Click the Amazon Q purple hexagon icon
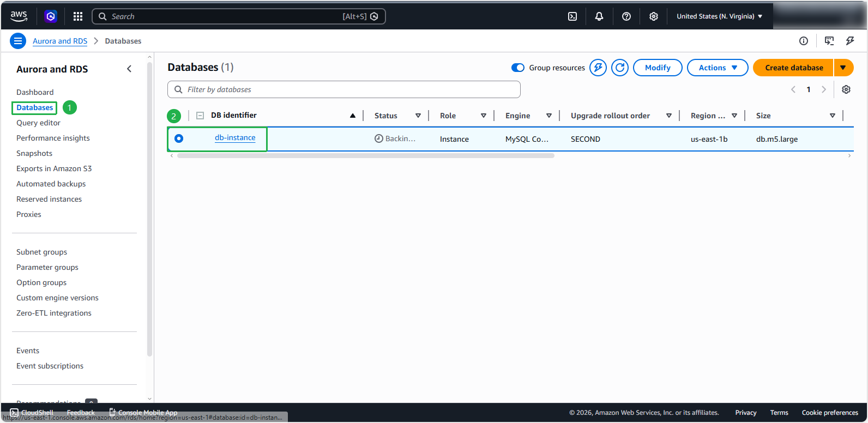Screen dimensions: 868x423 pos(51,16)
